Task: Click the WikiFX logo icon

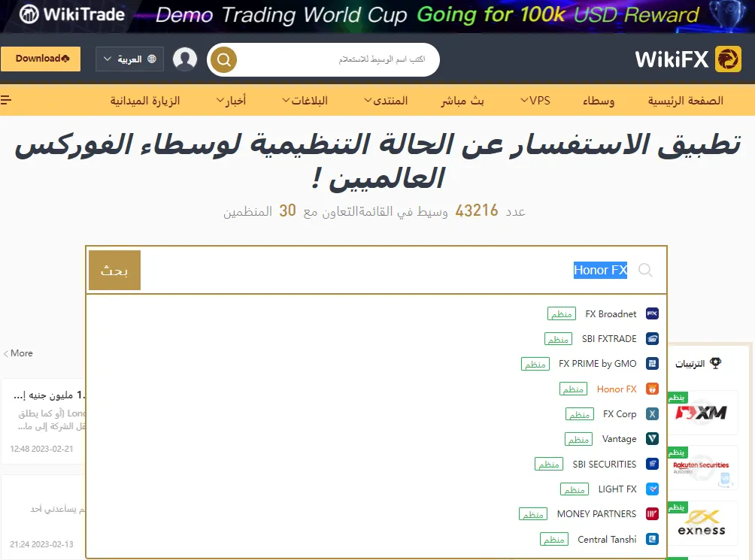Action: click(728, 59)
